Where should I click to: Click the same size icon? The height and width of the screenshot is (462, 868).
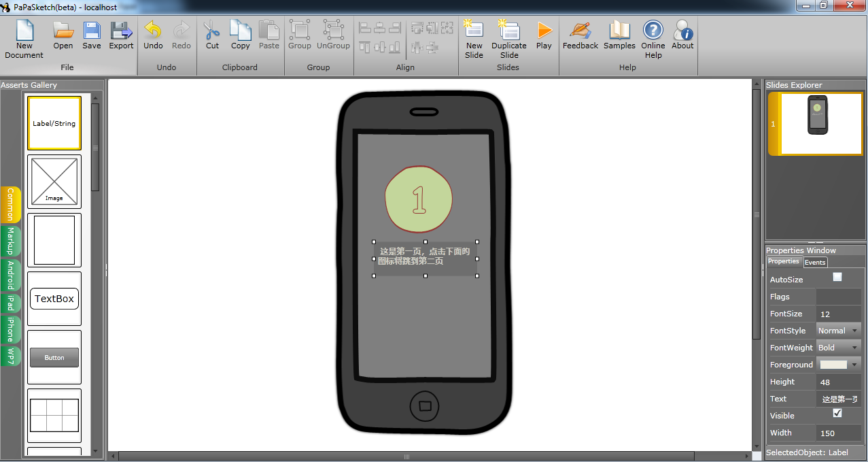447,28
